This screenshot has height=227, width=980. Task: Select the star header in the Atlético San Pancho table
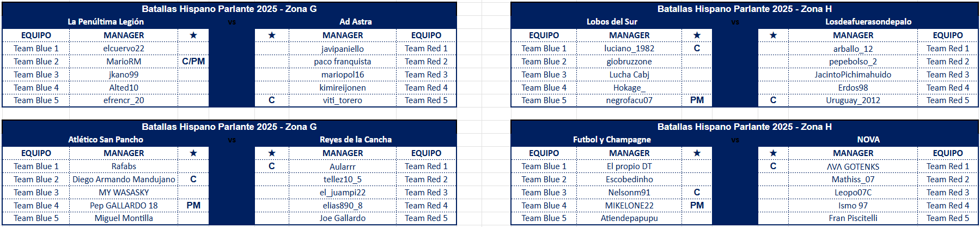[193, 153]
